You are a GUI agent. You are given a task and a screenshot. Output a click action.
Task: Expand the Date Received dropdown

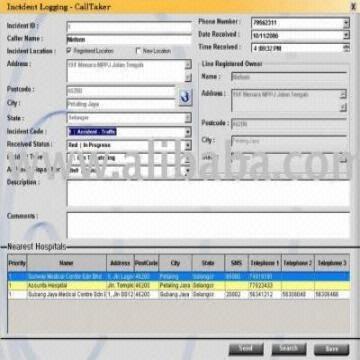coord(346,35)
